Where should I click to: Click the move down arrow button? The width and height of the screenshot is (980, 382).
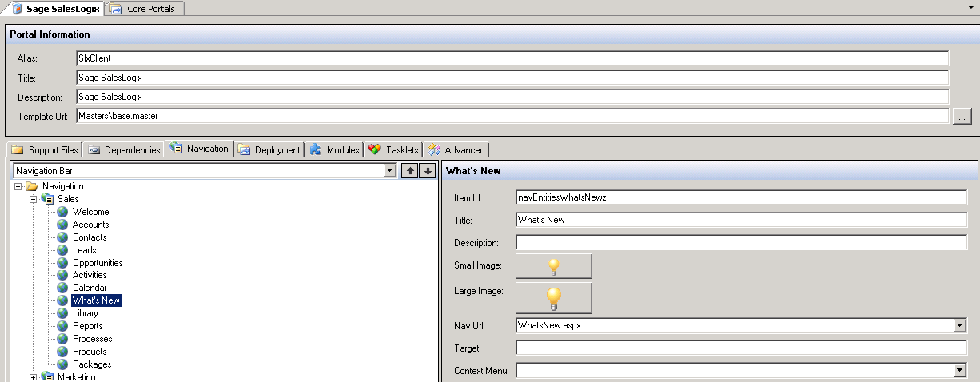[428, 171]
